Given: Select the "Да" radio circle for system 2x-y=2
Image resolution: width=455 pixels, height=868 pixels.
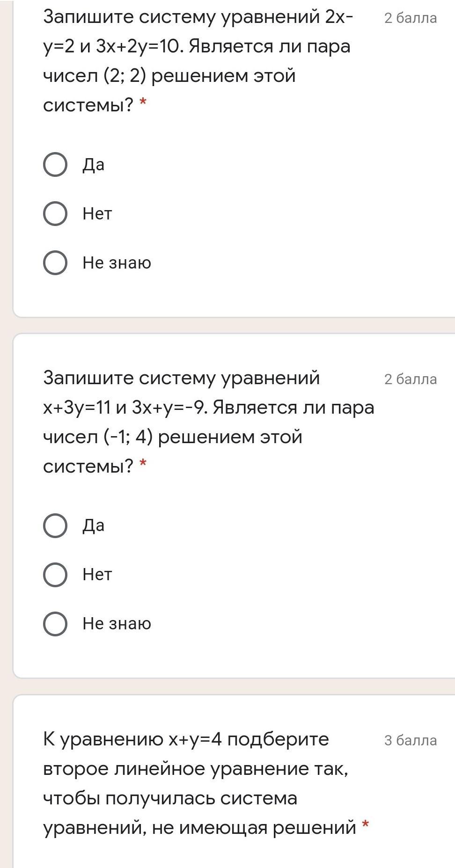Looking at the screenshot, I should pos(55,165).
